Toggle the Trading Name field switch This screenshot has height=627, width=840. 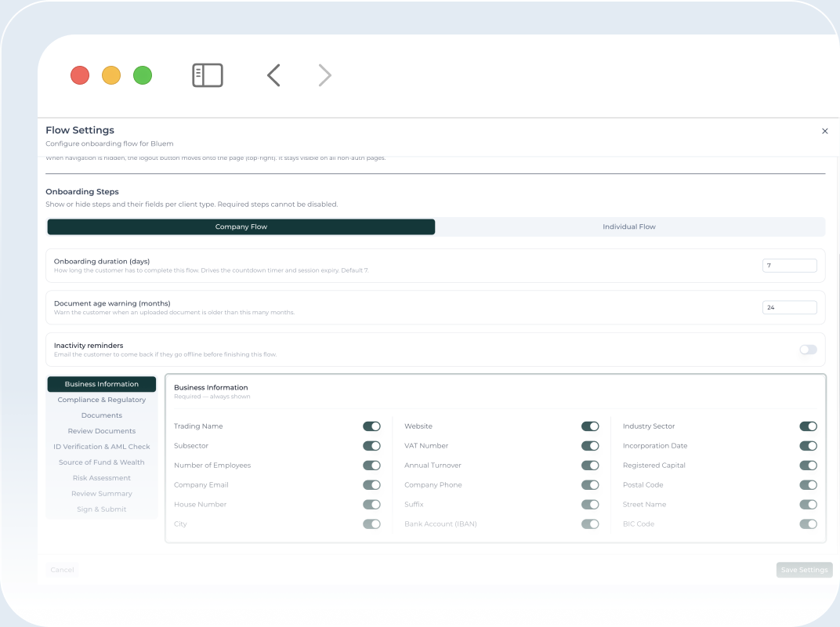(371, 426)
